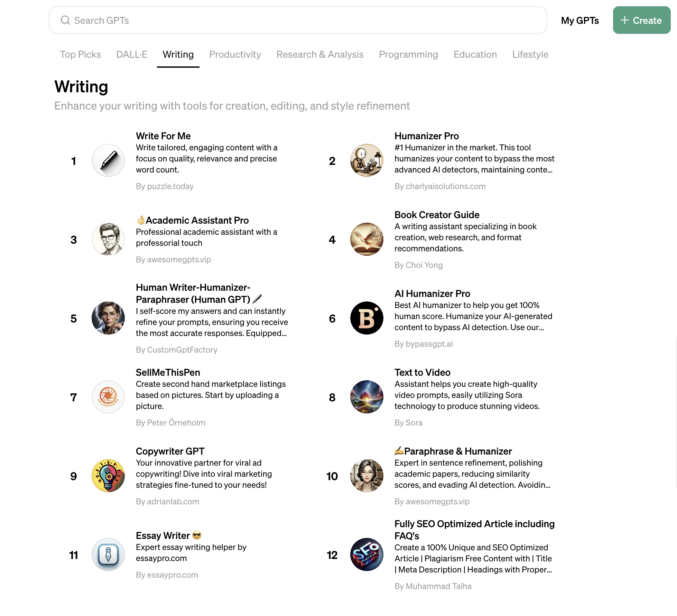Image resolution: width=677 pixels, height=616 pixels.
Task: Click 'By Muhammad Talha' author text
Action: coord(433,586)
